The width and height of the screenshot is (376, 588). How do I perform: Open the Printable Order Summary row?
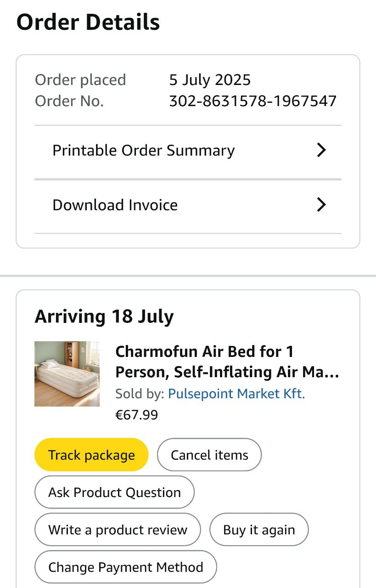pos(143,151)
